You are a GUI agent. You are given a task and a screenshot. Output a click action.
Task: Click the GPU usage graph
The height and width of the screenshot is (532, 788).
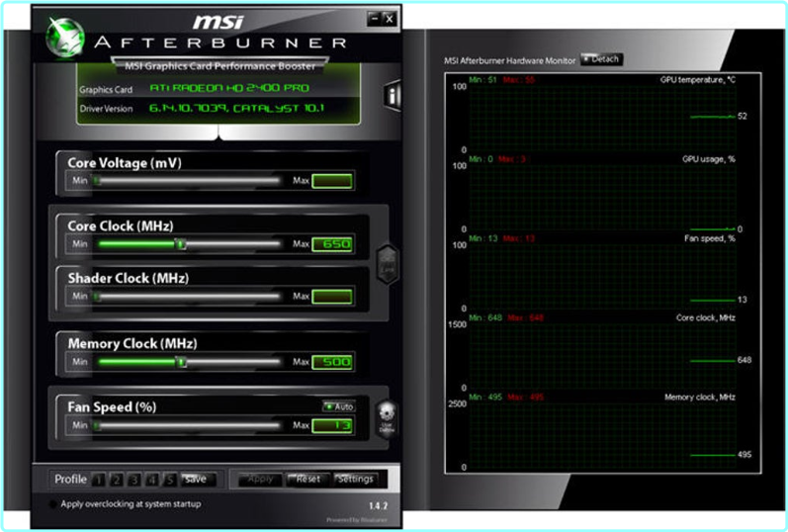point(602,197)
